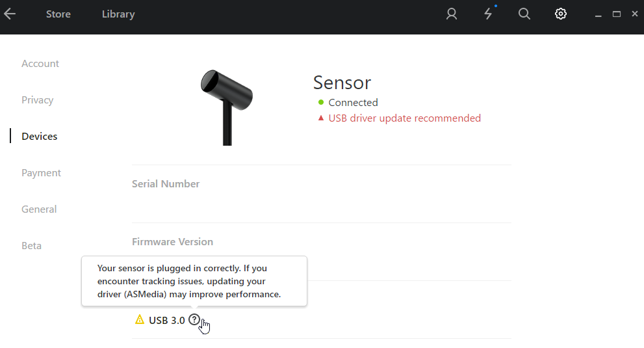This screenshot has height=348, width=644.
Task: Open the settings gear icon
Action: [561, 14]
